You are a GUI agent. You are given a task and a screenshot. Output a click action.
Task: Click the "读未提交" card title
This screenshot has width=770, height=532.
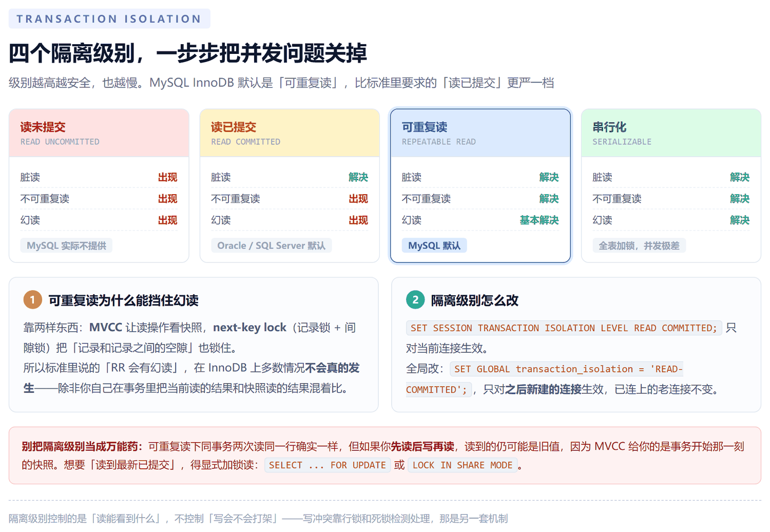click(x=43, y=127)
